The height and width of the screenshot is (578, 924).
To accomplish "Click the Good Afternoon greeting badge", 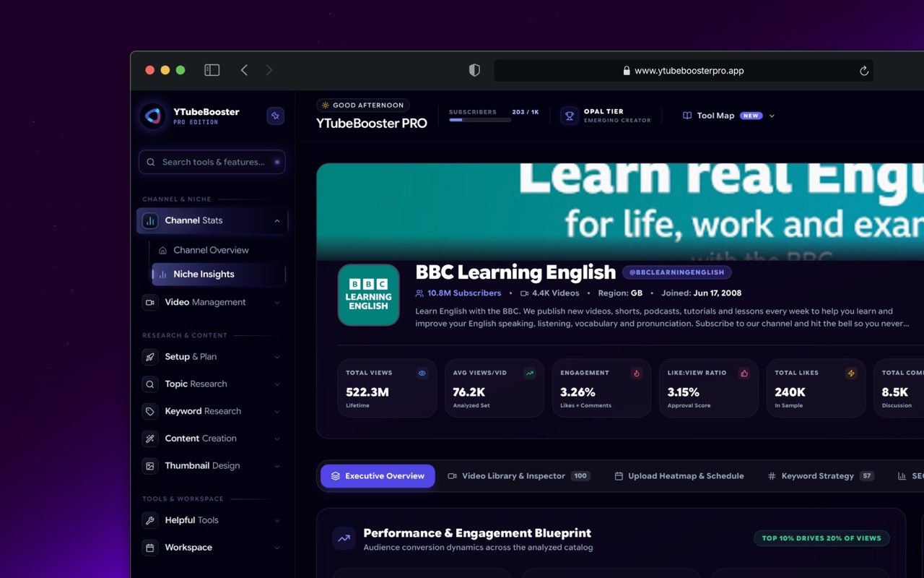I will [362, 105].
